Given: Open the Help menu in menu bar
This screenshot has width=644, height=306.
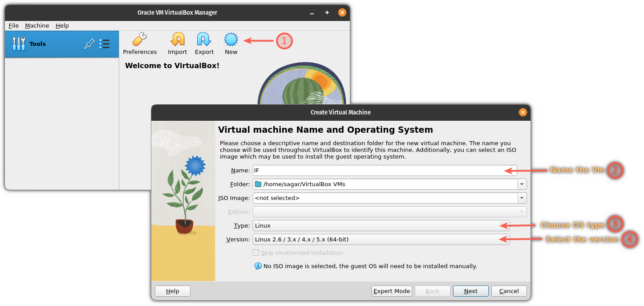Looking at the screenshot, I should (62, 26).
